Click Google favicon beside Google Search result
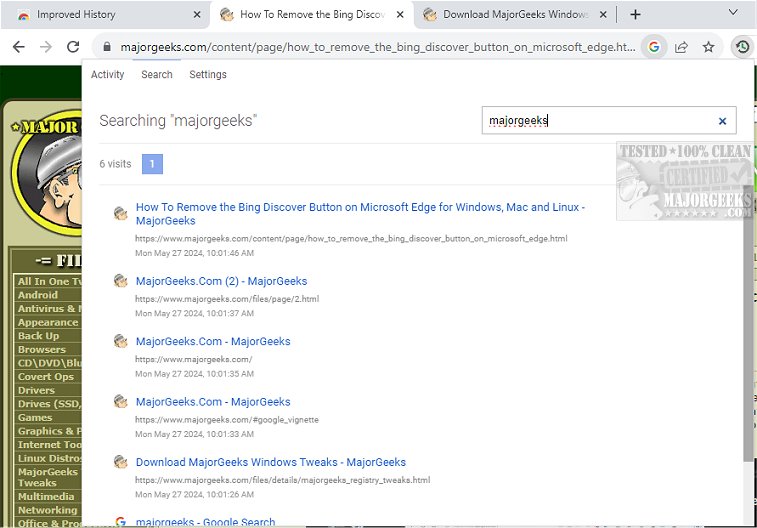 point(120,522)
